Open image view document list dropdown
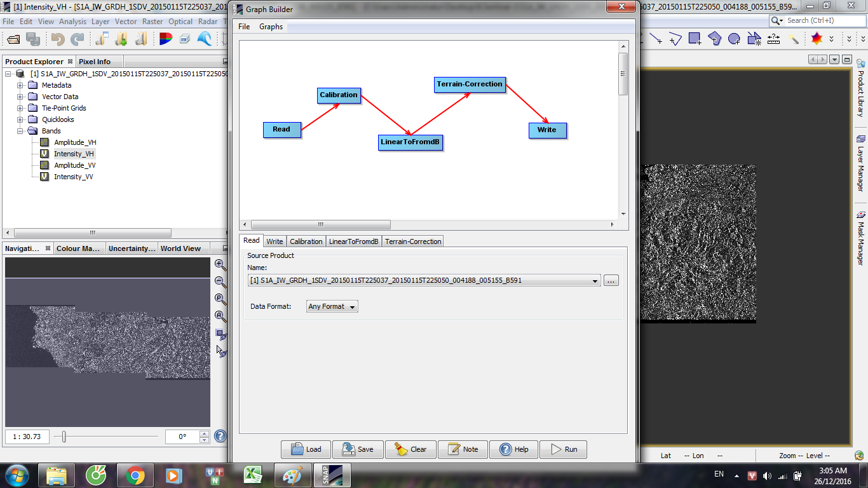This screenshot has height=488, width=868. [x=834, y=60]
